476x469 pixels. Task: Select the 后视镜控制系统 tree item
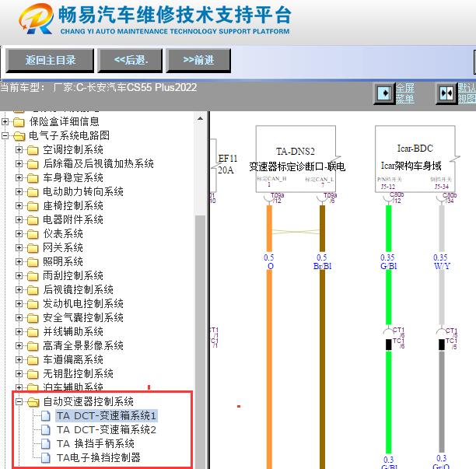78,289
